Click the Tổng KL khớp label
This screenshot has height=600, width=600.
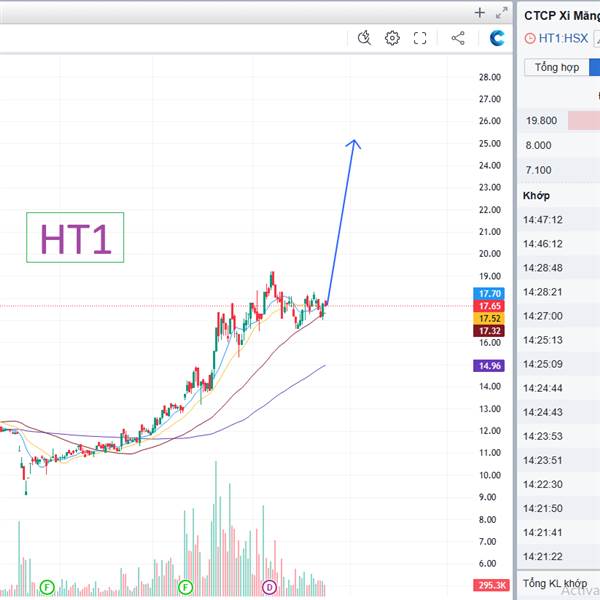[x=555, y=583]
